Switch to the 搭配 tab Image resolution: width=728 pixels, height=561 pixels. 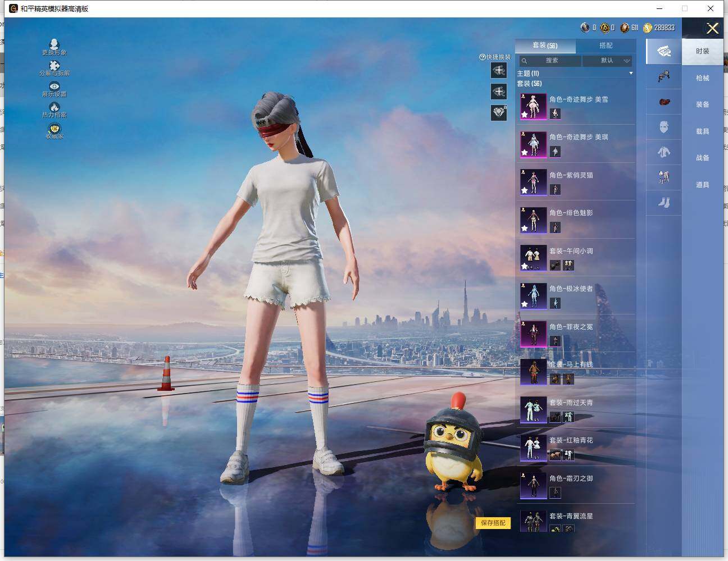[606, 45]
